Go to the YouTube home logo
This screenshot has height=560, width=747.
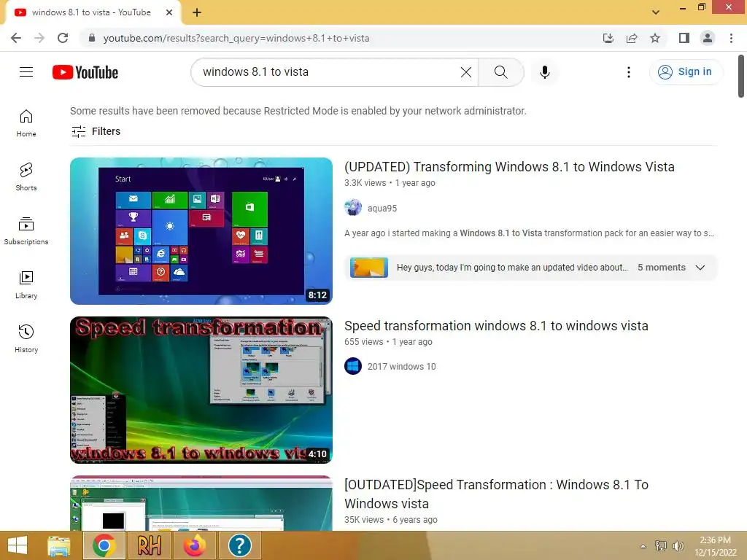85,72
